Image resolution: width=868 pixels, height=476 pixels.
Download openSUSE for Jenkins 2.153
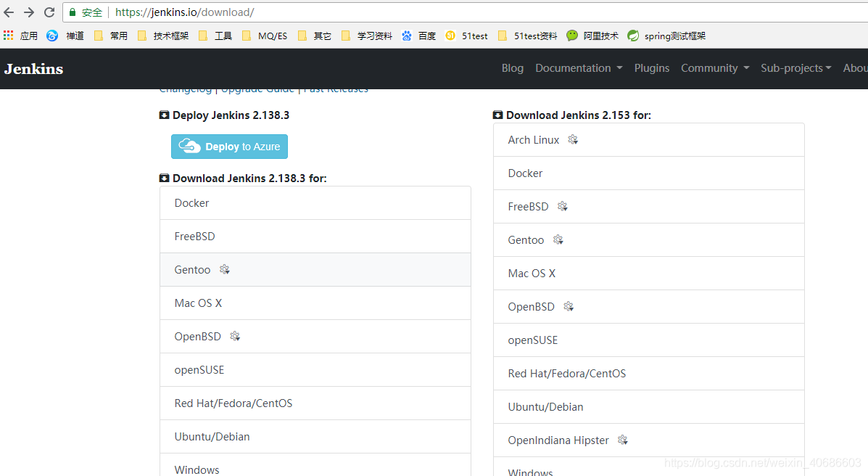coord(649,340)
